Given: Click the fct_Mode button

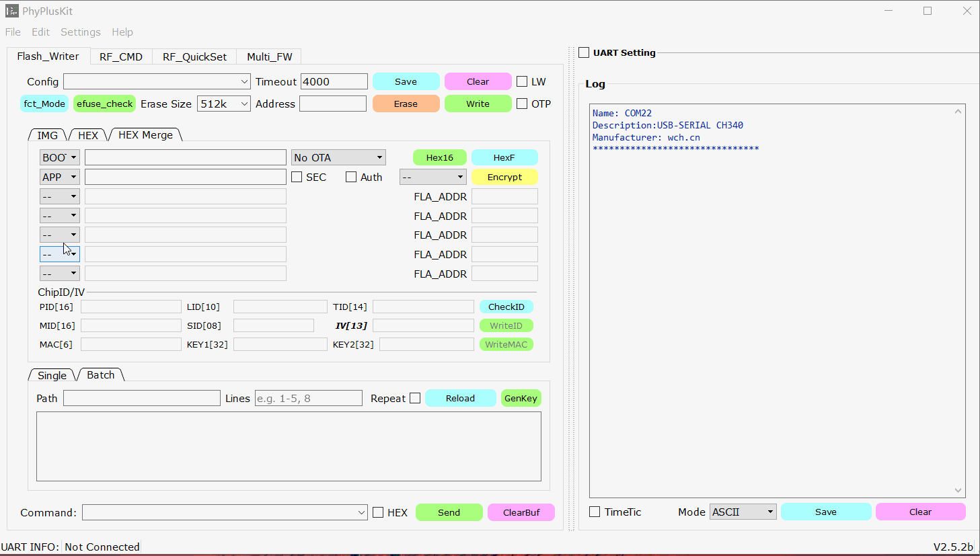Looking at the screenshot, I should pyautogui.click(x=44, y=104).
